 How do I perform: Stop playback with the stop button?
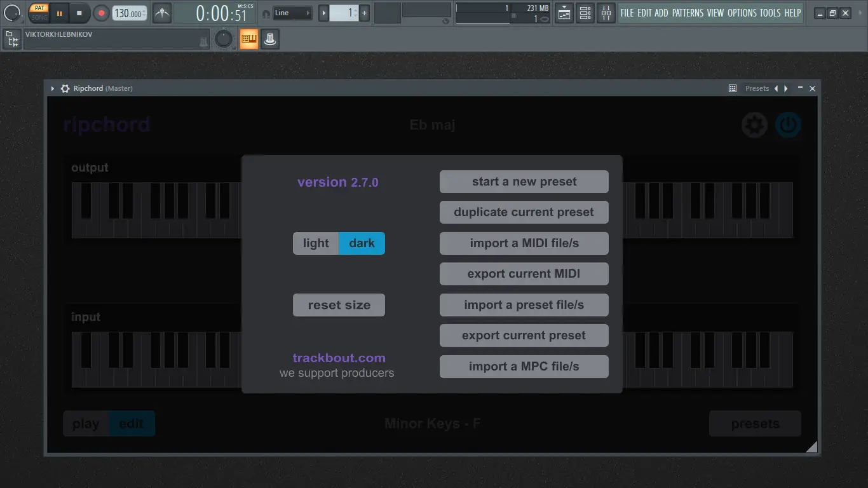(79, 13)
